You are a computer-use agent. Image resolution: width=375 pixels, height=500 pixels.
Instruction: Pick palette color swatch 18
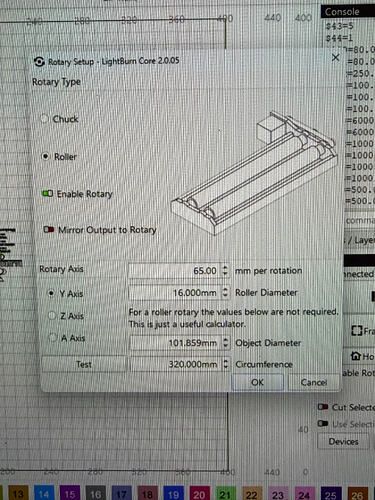147,493
